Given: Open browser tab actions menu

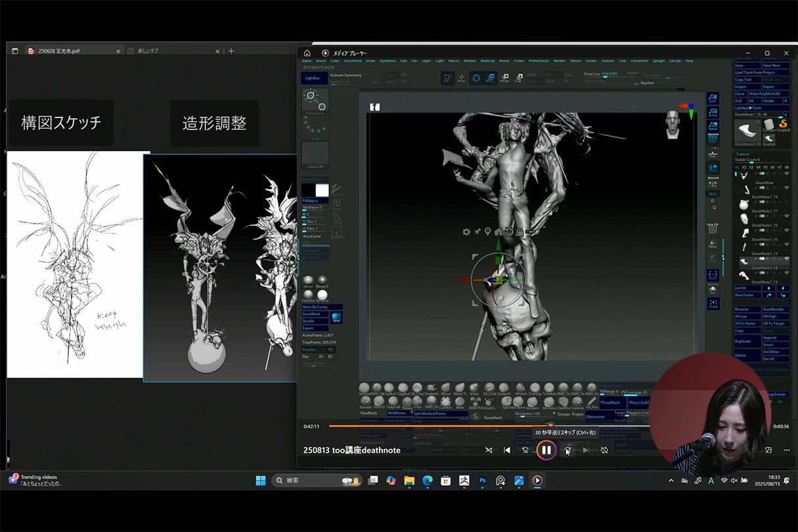Looking at the screenshot, I should pos(14,51).
